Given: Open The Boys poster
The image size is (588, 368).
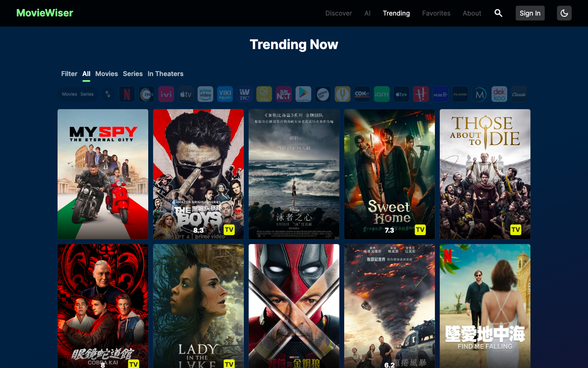Looking at the screenshot, I should point(198,174).
